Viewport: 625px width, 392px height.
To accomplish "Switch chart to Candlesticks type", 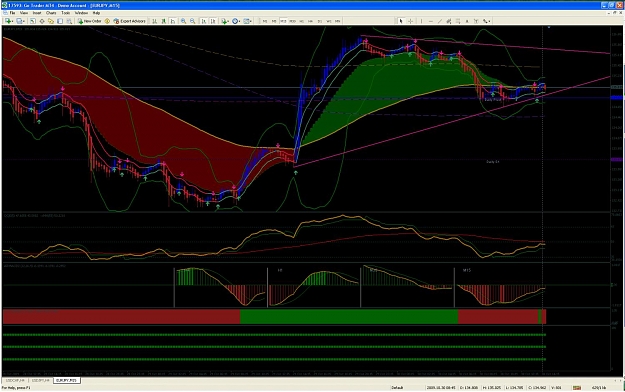I will 163,21.
